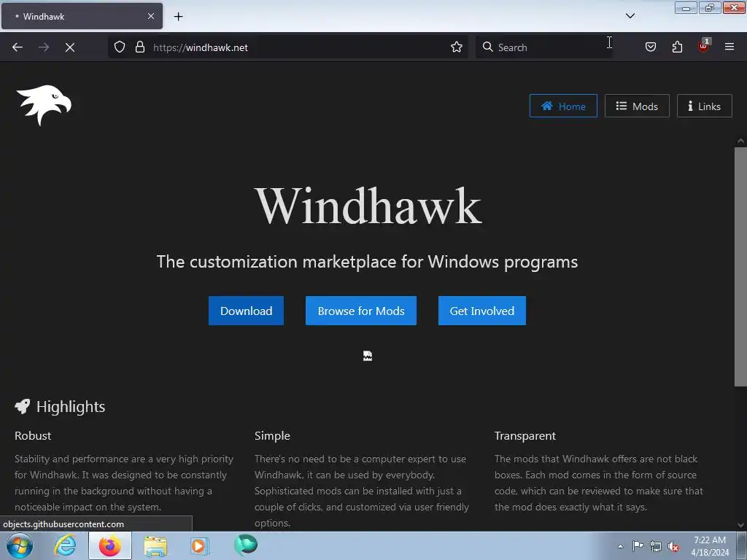This screenshot has width=747, height=560.
Task: Open the Save to Pocket icon
Action: pos(650,47)
